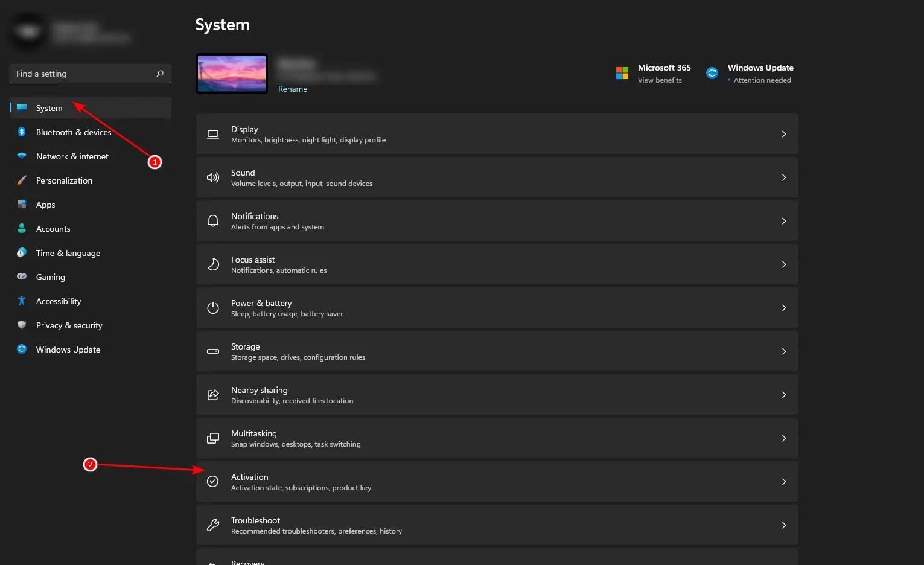Click the Windows Update sidebar icon
Viewport: 924px width, 565px height.
click(x=22, y=349)
